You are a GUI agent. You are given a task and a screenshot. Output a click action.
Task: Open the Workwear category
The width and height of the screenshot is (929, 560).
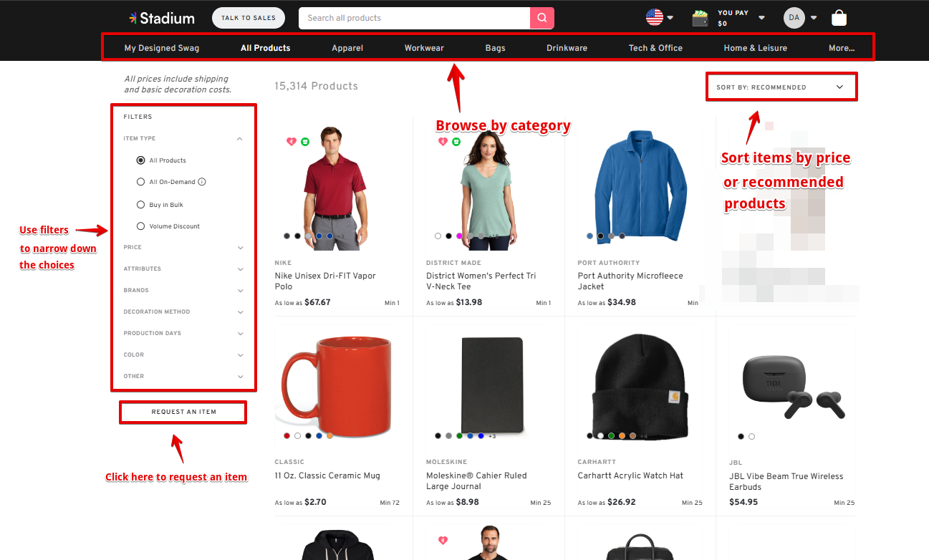point(424,48)
